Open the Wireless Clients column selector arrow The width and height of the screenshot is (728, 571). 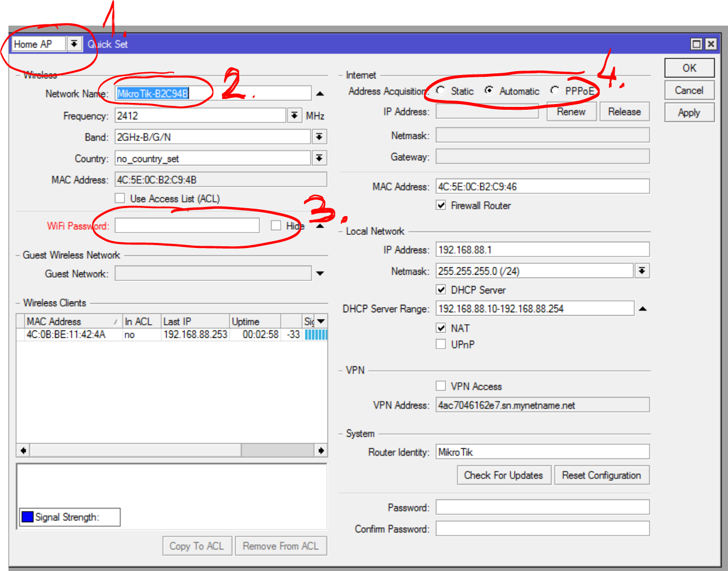[x=321, y=321]
